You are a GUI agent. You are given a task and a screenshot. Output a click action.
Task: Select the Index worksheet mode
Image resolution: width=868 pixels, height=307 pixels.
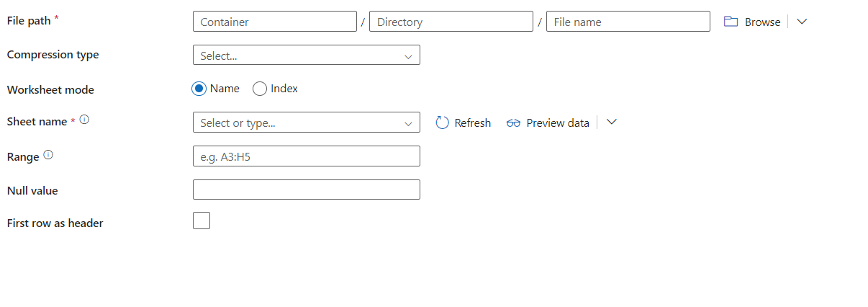coord(260,89)
